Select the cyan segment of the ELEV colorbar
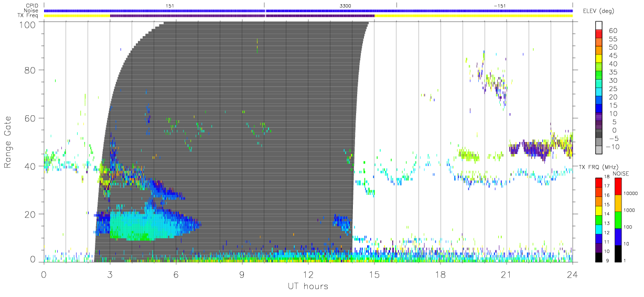This screenshot has height=297, width=644. pyautogui.click(x=599, y=93)
